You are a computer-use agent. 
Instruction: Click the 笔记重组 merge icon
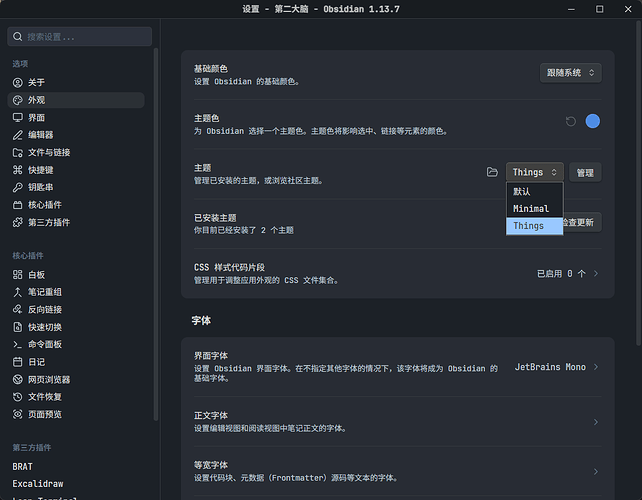pos(18,292)
